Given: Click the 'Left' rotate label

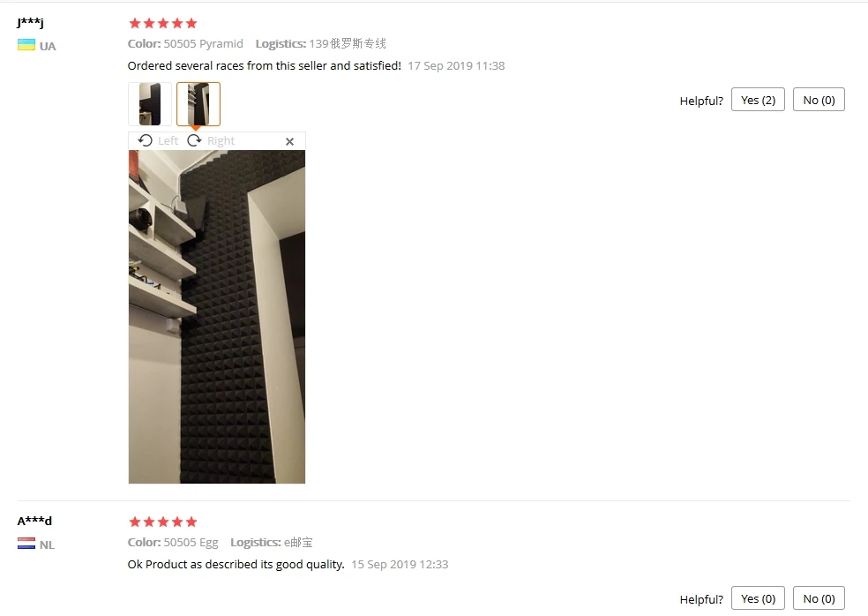Looking at the screenshot, I should point(168,140).
